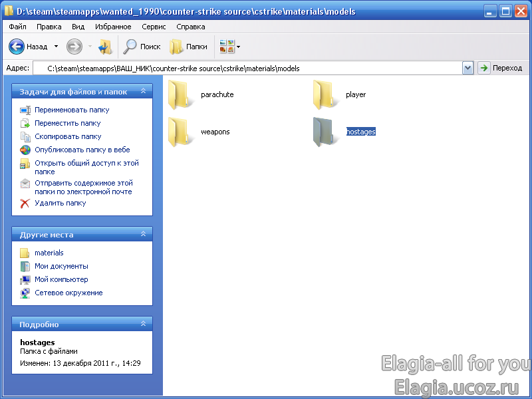This screenshot has height=399, width=532.
Task: Maximize the Explorer window
Action: [x=505, y=11]
